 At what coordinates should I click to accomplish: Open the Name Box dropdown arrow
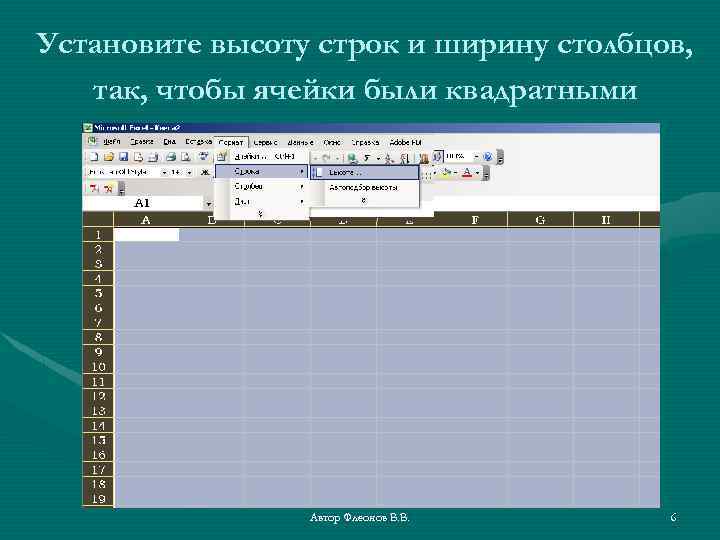[209, 203]
